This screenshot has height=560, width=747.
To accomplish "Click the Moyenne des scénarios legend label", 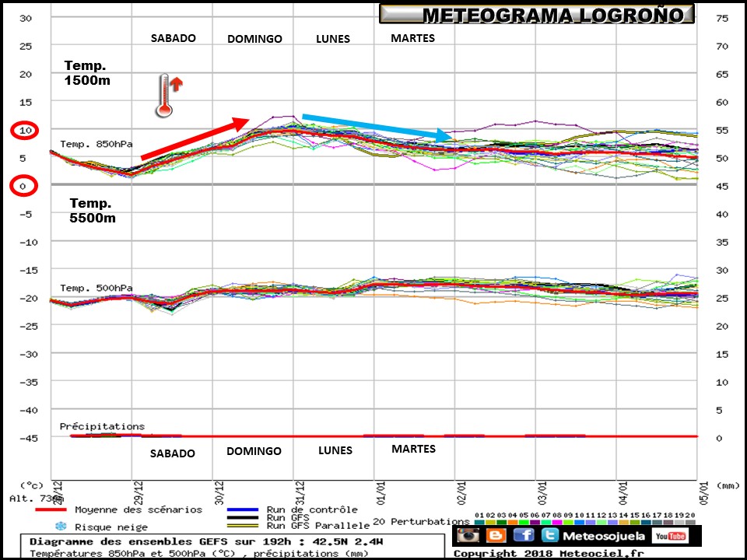I will coord(139,510).
